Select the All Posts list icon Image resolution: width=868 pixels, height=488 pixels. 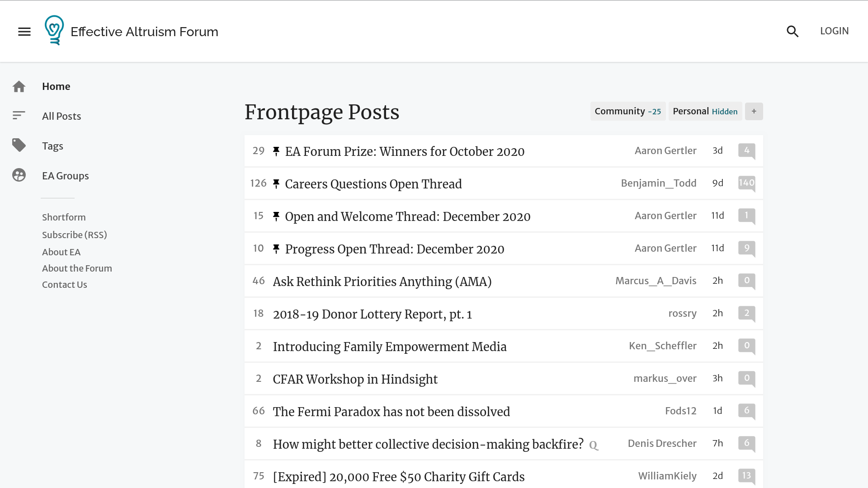(x=19, y=116)
